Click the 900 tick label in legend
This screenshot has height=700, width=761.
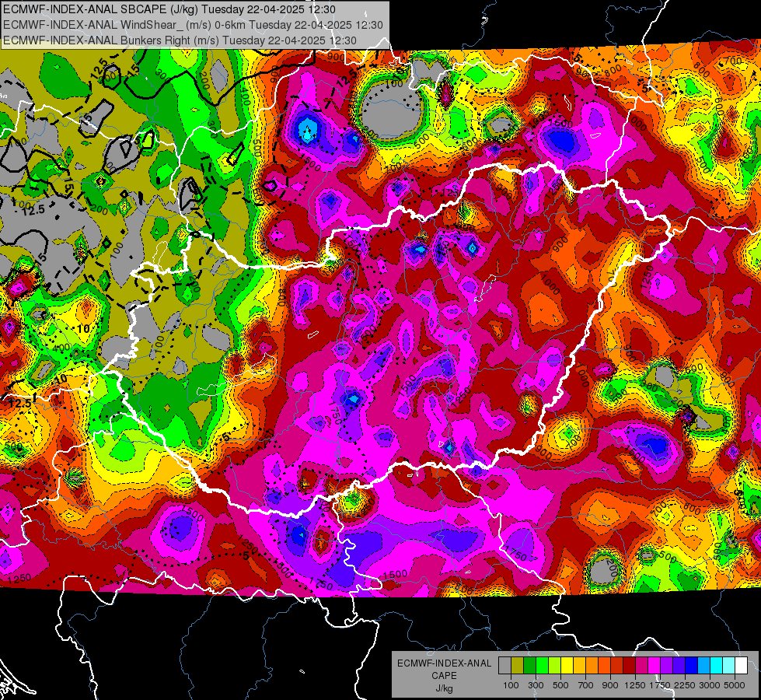pyautogui.click(x=610, y=685)
